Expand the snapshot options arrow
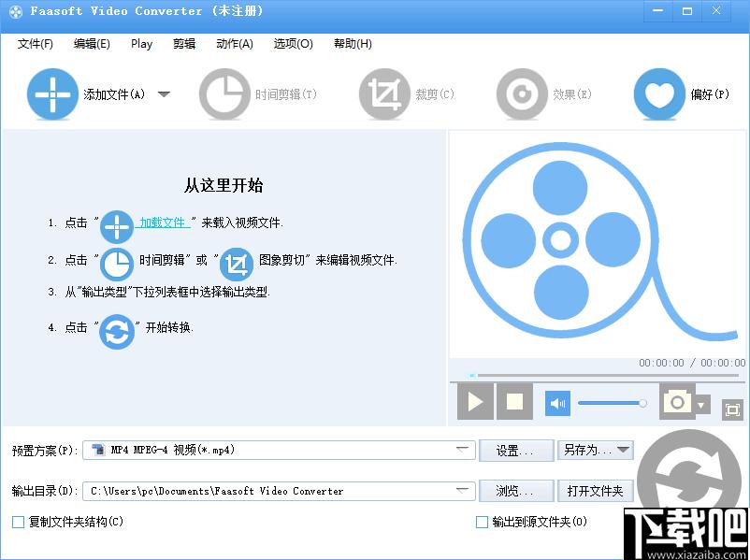 (701, 406)
